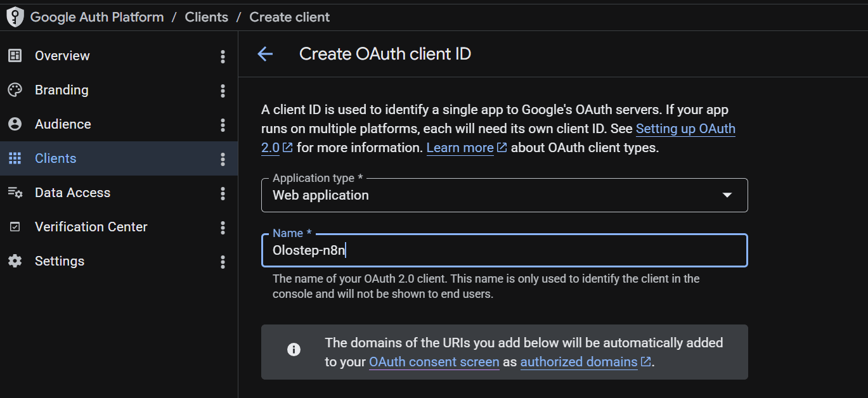This screenshot has height=398, width=868.
Task: Open the three-dot menu beside Clients
Action: tap(223, 159)
